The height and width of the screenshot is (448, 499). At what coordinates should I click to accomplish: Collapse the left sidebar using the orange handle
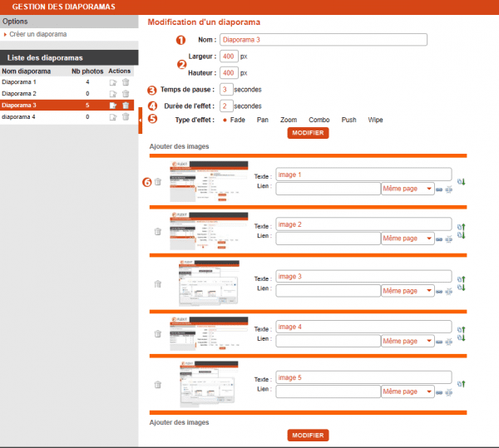click(x=141, y=121)
